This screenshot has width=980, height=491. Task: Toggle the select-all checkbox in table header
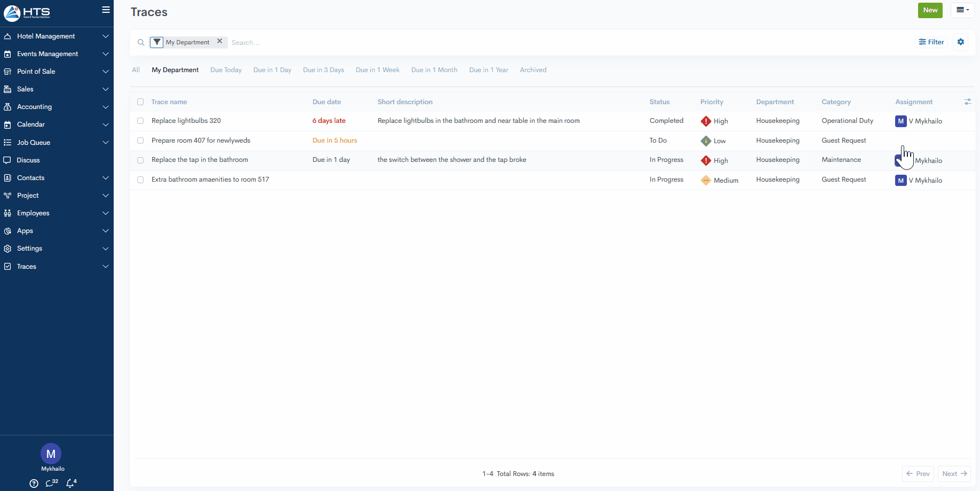pyautogui.click(x=140, y=102)
